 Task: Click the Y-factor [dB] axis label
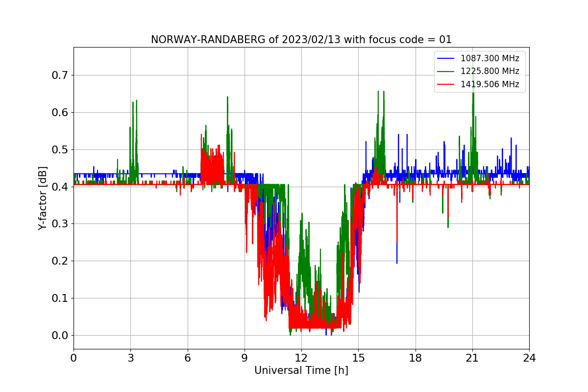(x=43, y=198)
